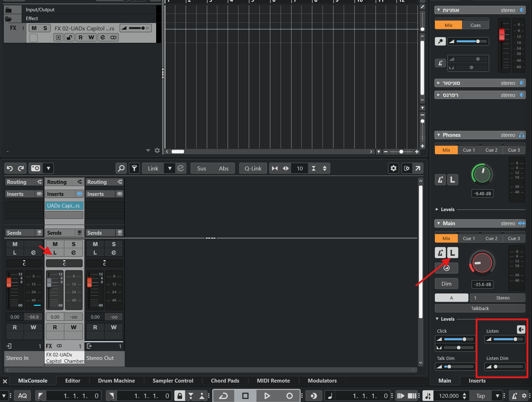Image resolution: width=532 pixels, height=402 pixels.
Task: Open the MixConsole channel search magnifier
Action: pos(121,168)
